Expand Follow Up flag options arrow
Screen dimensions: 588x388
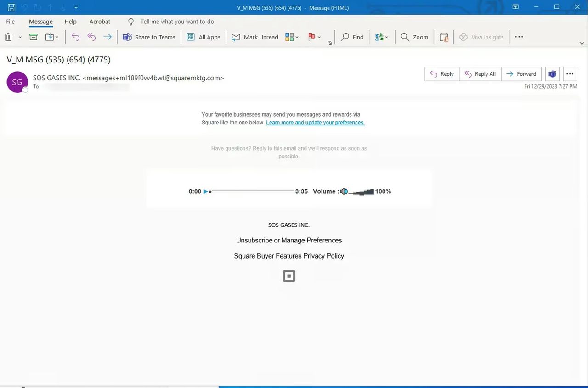(x=319, y=37)
